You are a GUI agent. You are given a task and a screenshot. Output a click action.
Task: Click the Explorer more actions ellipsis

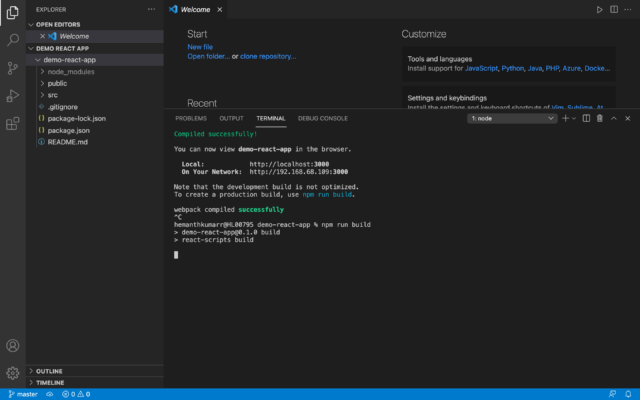click(x=151, y=9)
